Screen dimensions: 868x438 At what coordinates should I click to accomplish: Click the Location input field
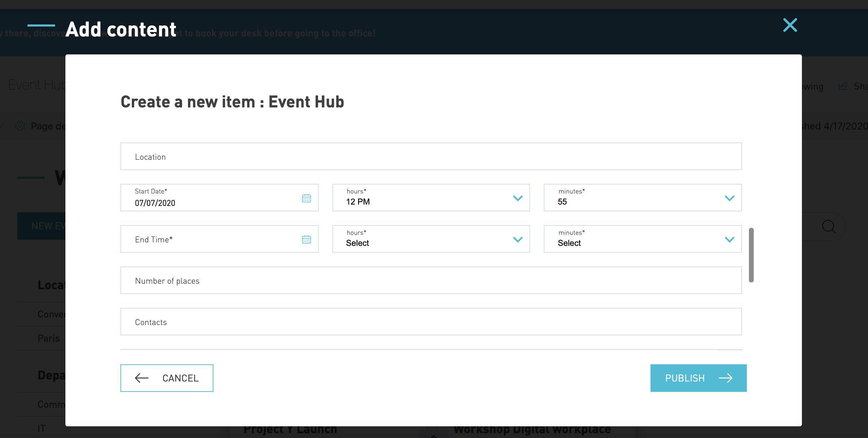click(x=431, y=156)
